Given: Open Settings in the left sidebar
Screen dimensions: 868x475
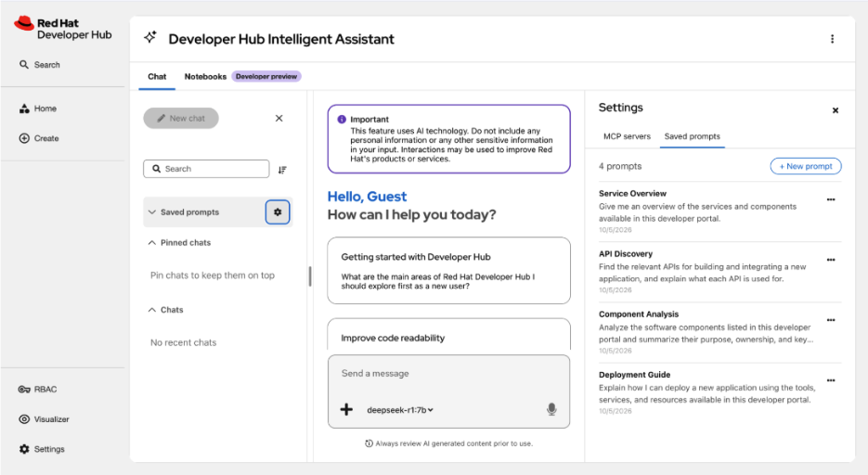Looking at the screenshot, I should (42, 449).
